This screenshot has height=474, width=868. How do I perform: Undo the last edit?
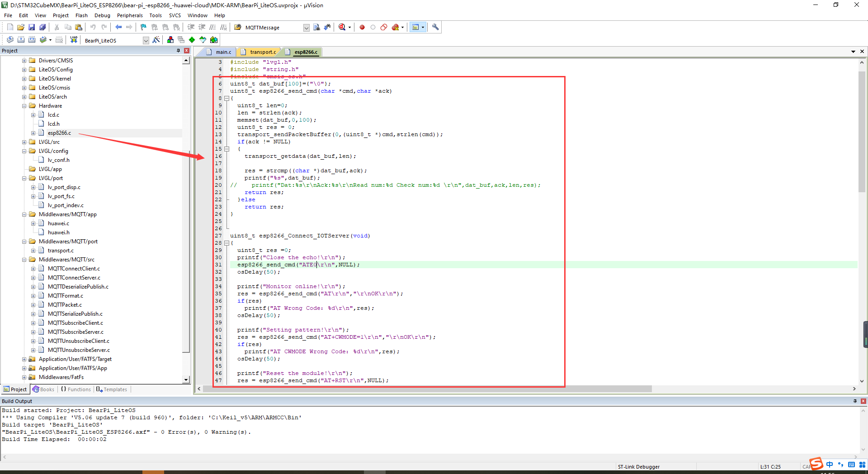coord(93,27)
